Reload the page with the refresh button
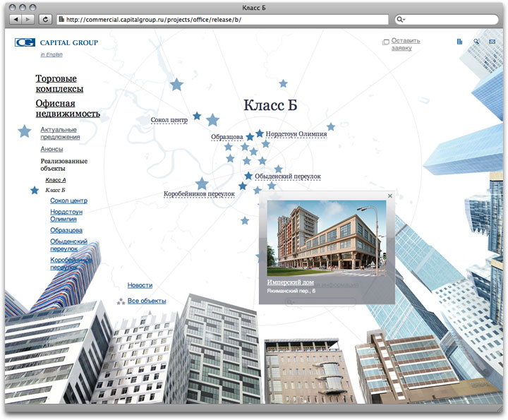Screen dimensions: 508x420 45,20
